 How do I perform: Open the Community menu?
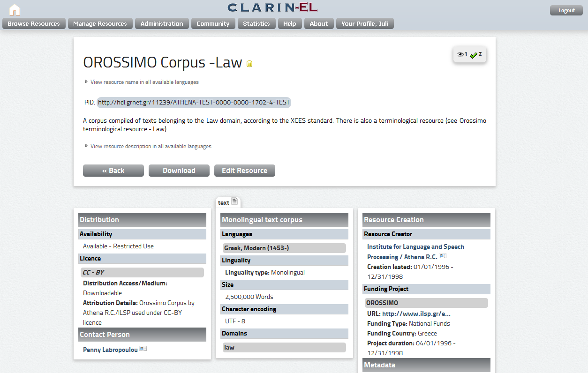click(213, 23)
